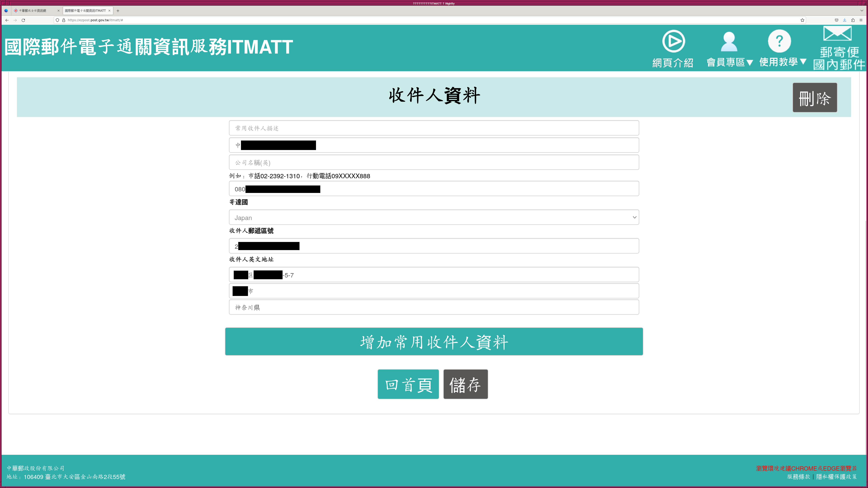Click the 郵寄便 envelope icon

837,34
